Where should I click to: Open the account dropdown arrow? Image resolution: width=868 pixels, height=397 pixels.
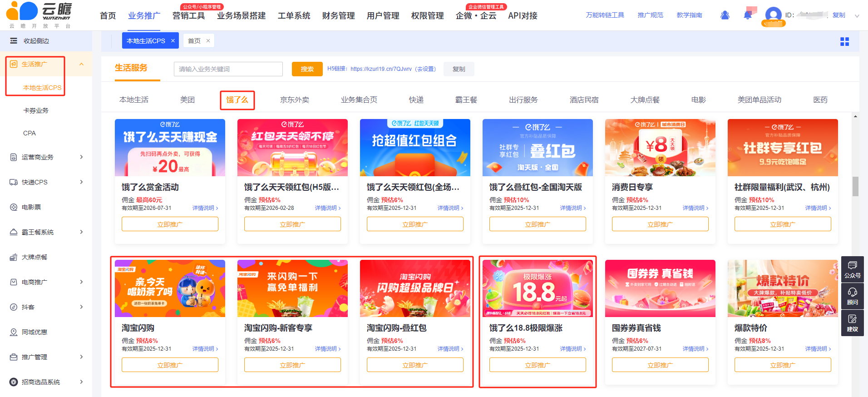click(857, 16)
